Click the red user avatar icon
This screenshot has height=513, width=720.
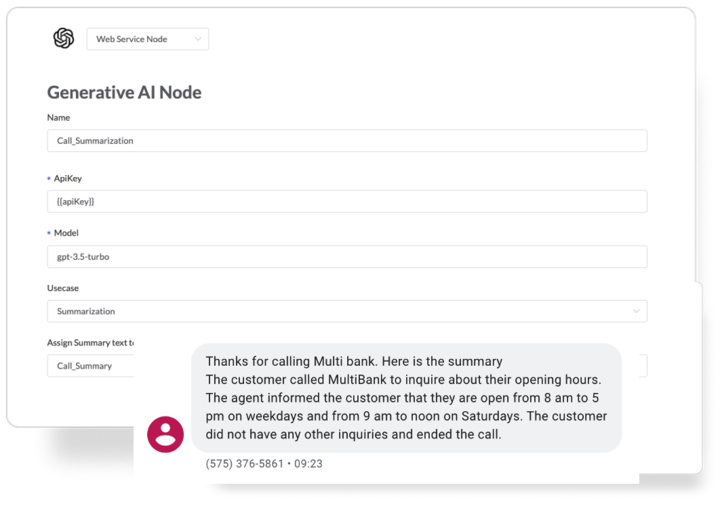tap(165, 434)
